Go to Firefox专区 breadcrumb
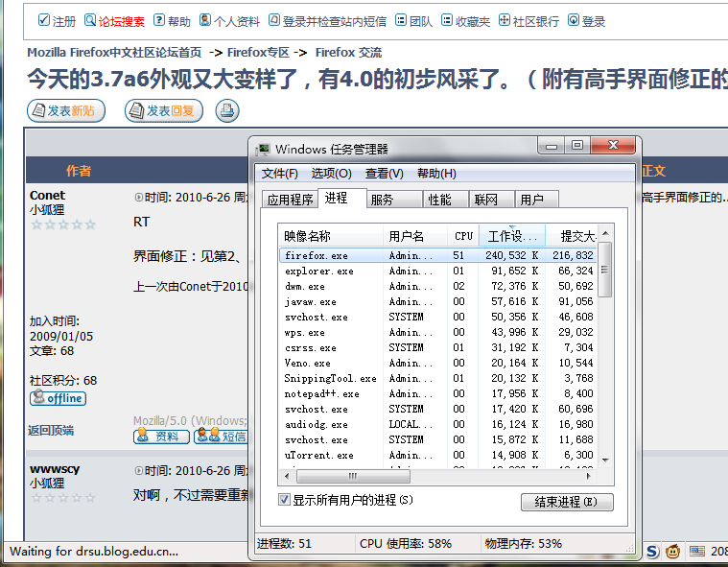Screen dimensions: 728x567 coord(258,53)
